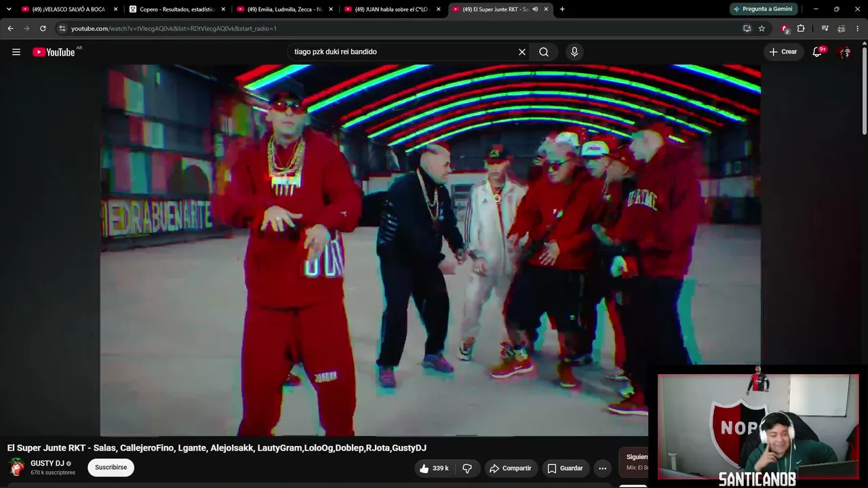
Task: Open YouTube notifications bell
Action: pyautogui.click(x=817, y=52)
